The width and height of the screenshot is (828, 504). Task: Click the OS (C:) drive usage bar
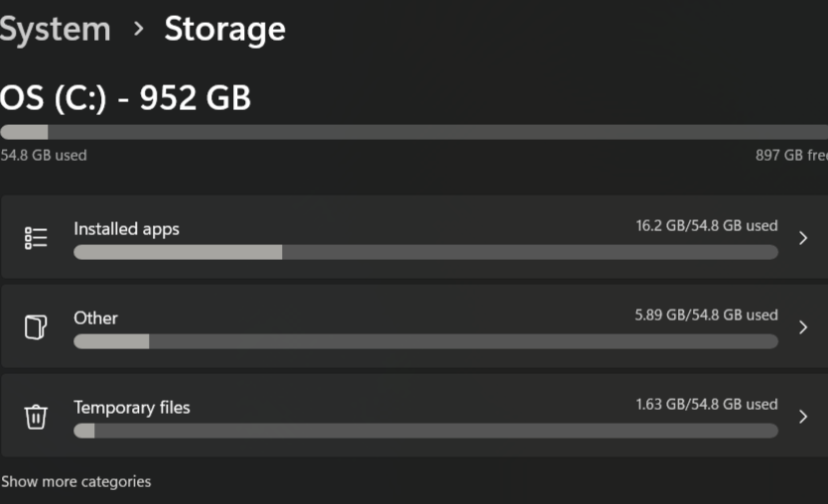[x=414, y=132]
